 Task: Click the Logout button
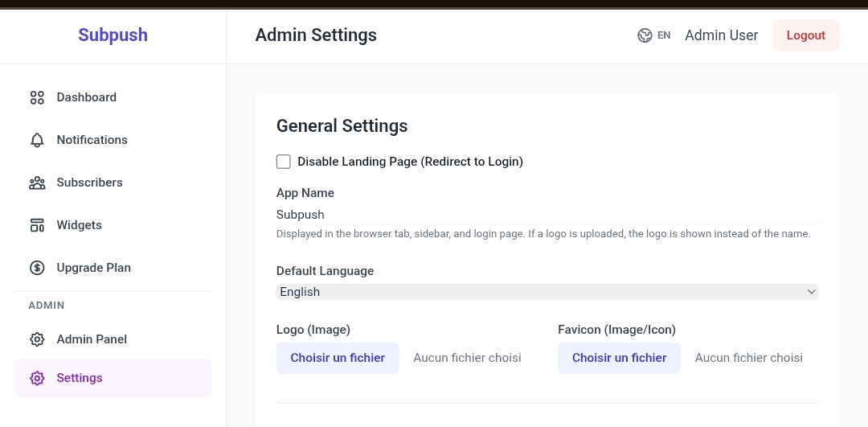point(805,35)
